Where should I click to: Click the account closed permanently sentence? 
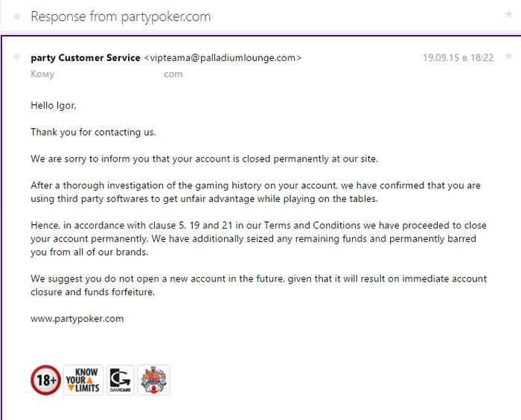point(205,159)
